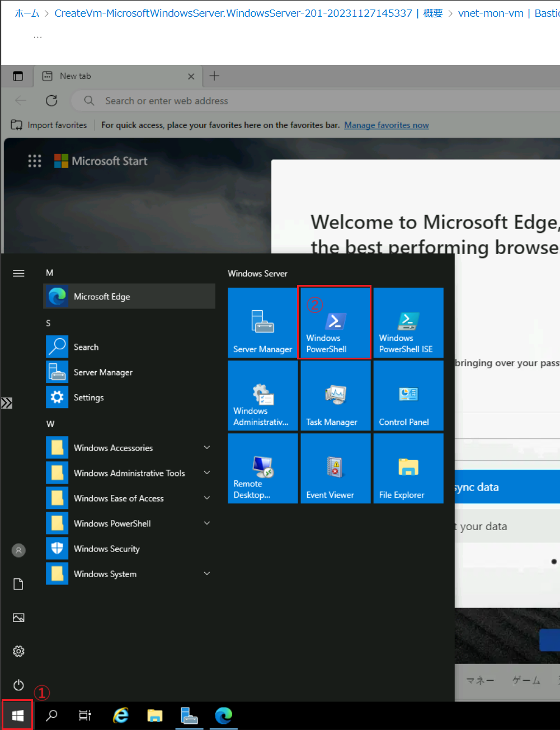Open the CreateVm-MicrosoftWindowsServer breadcrumb link

248,13
